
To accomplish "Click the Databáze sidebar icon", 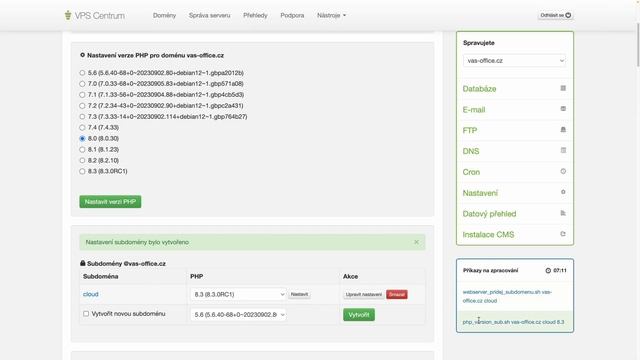I will (x=563, y=88).
